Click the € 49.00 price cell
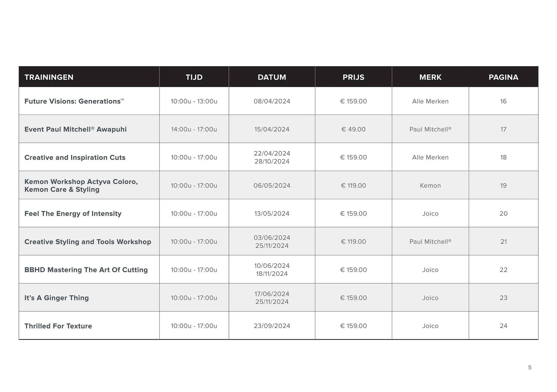Viewport: 557px width, 392px height. click(x=353, y=129)
